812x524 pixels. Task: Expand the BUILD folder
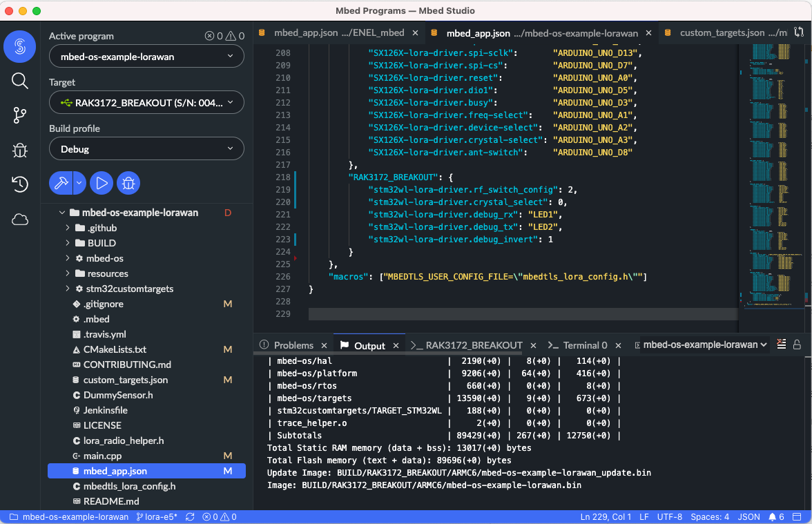click(x=68, y=243)
